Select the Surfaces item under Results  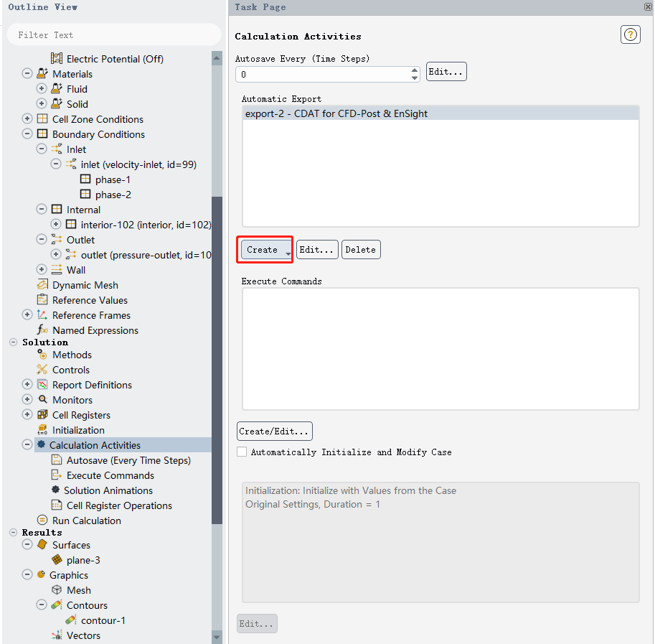click(x=71, y=545)
